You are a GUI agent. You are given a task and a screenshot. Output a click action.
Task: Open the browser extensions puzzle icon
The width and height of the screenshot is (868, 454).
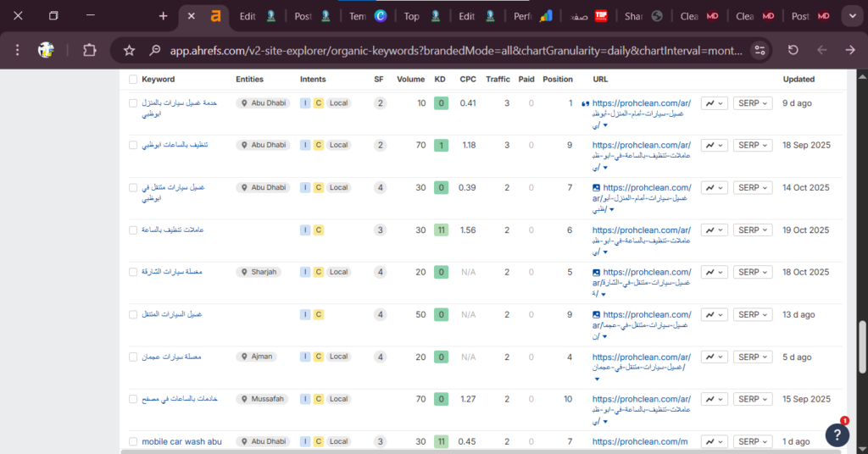coord(90,50)
